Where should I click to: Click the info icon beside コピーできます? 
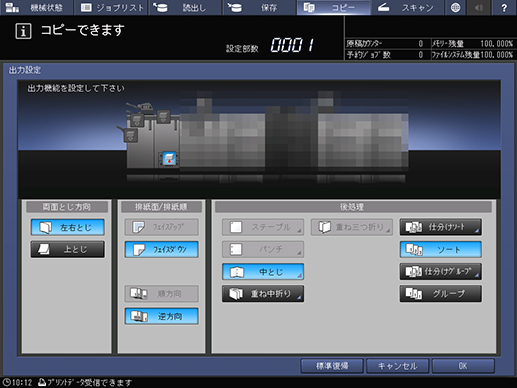[x=23, y=31]
